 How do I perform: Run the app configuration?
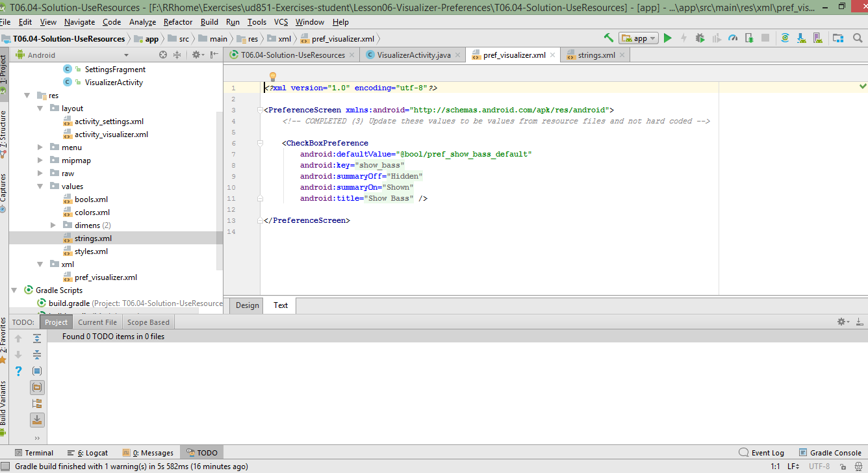click(x=667, y=38)
